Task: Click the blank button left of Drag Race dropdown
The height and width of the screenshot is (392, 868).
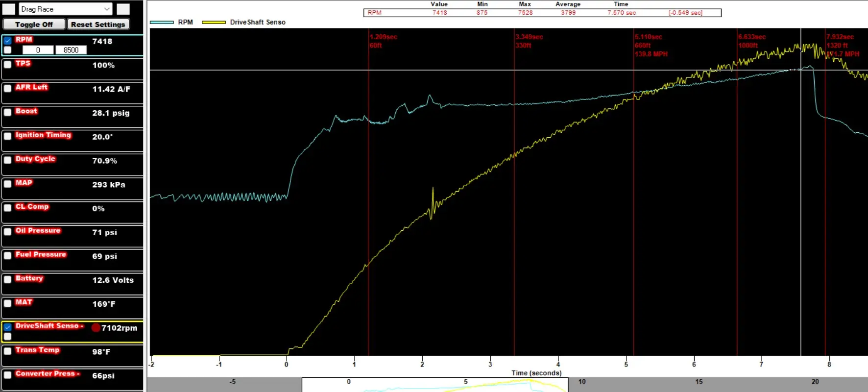Action: [x=9, y=9]
